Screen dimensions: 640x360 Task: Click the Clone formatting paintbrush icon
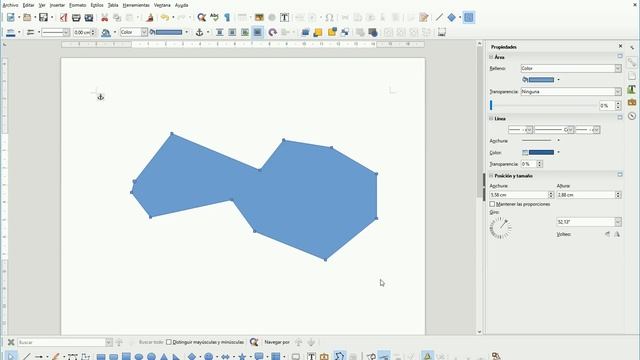150,18
